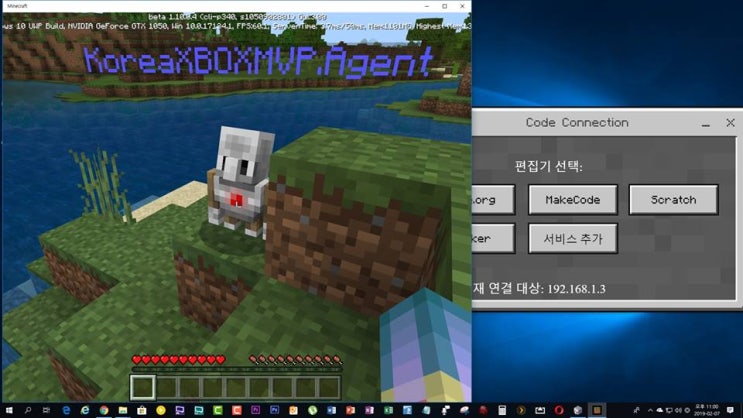Click the 편집기 선택: label
The image size is (743, 418).
point(548,166)
